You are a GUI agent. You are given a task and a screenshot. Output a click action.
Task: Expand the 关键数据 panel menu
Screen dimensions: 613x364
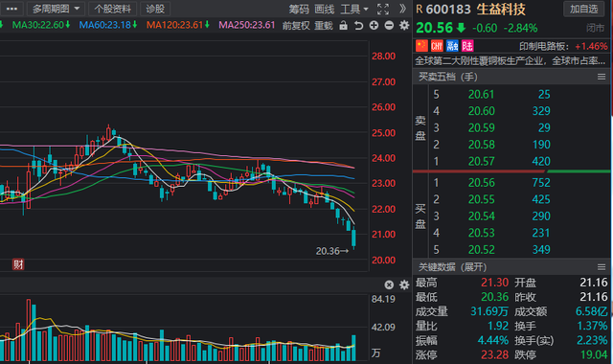602,267
